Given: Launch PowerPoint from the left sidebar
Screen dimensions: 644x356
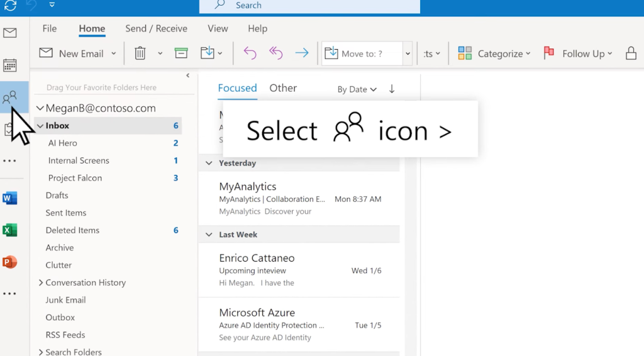Looking at the screenshot, I should [x=10, y=262].
